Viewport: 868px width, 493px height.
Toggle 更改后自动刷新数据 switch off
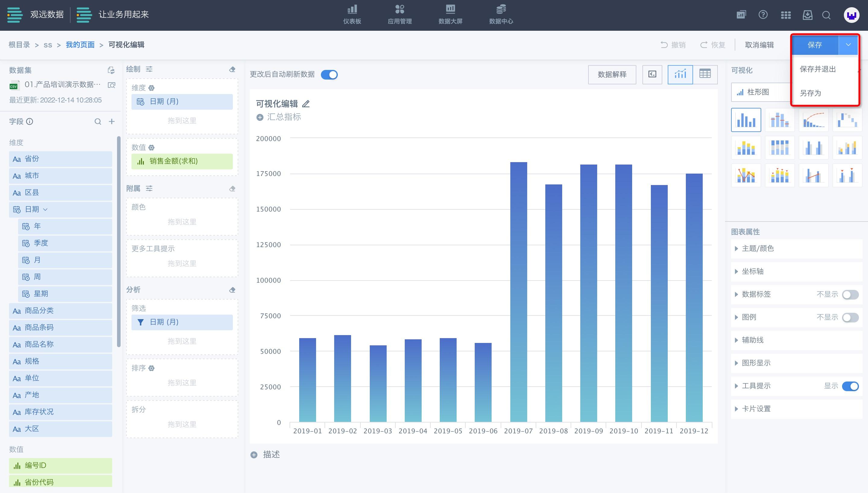pos(329,74)
